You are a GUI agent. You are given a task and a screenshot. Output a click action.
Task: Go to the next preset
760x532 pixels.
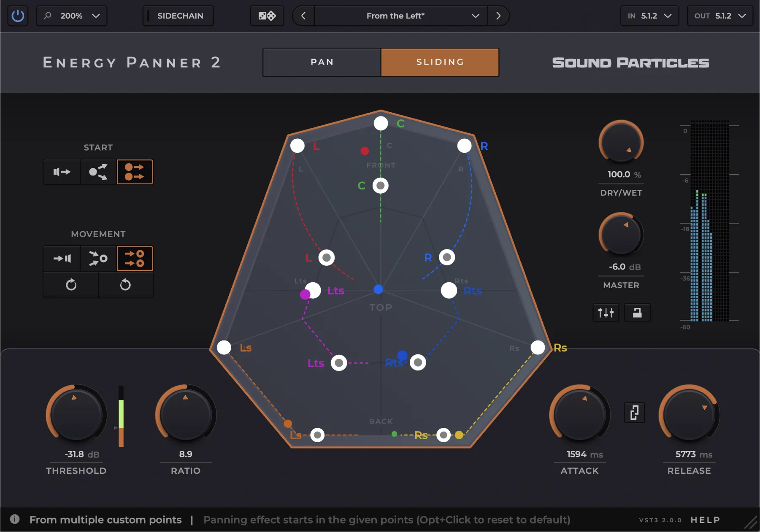tap(498, 16)
